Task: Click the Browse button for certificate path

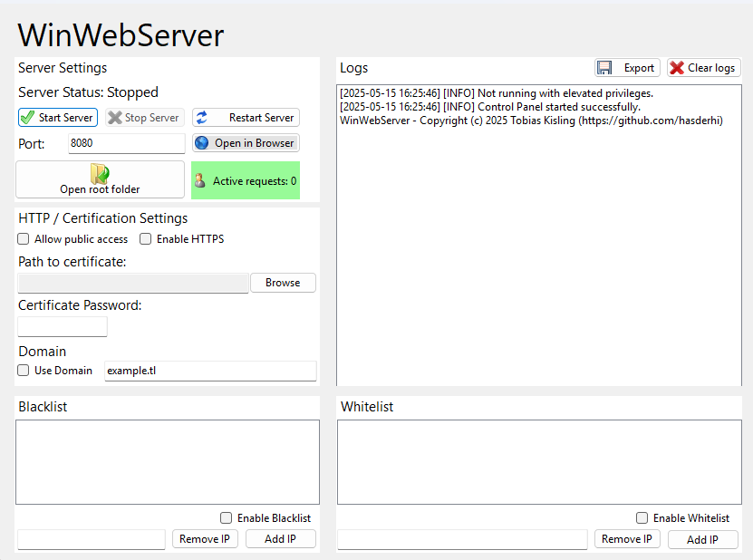Action: (283, 283)
